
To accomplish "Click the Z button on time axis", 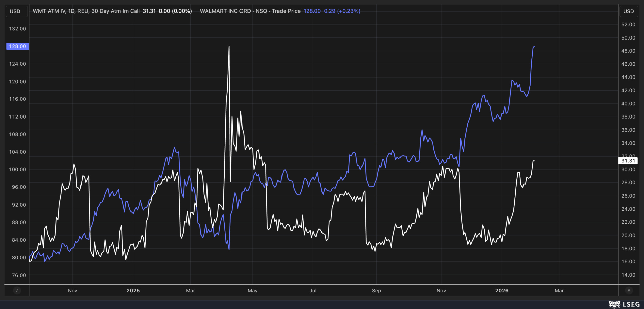I will (x=17, y=291).
